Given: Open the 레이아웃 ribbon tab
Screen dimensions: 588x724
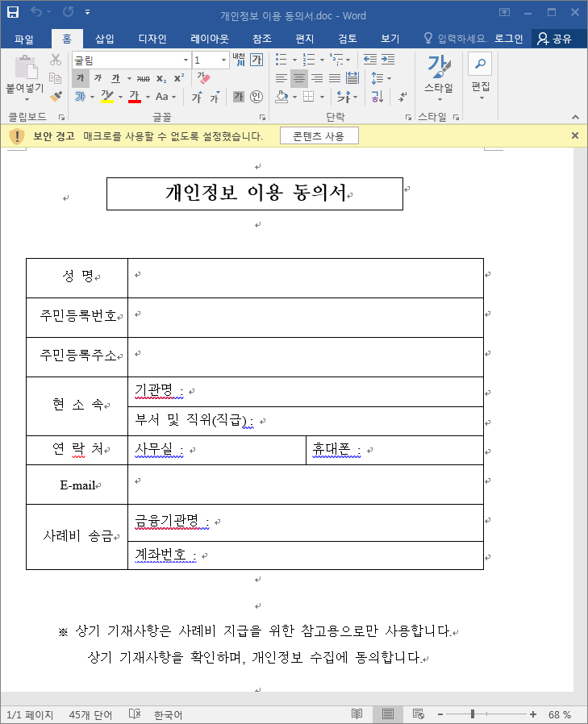Looking at the screenshot, I should pos(210,39).
